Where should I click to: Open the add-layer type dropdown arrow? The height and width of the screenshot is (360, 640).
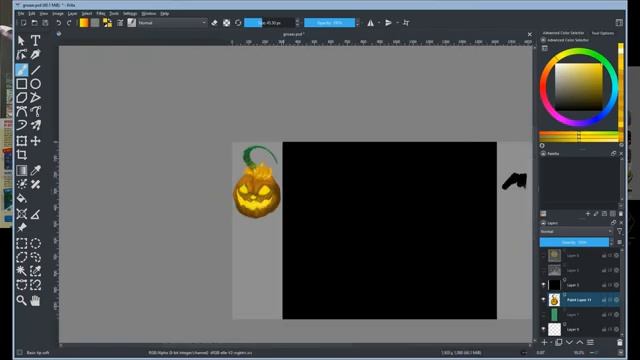[551, 342]
